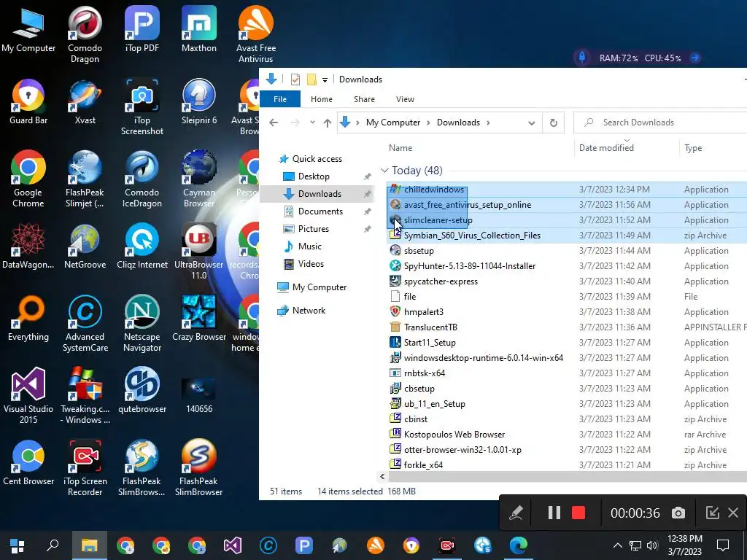Select the Everything search desktop icon

(28, 318)
